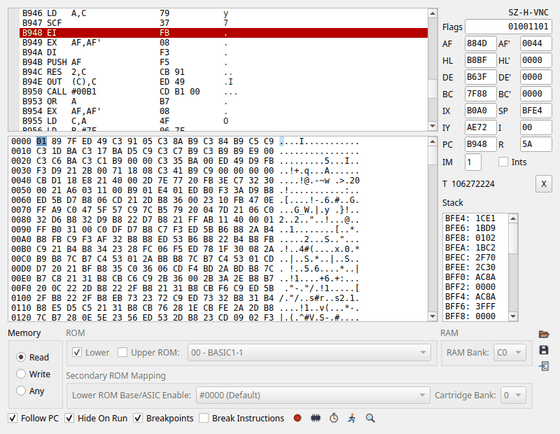This screenshot has width=560, height=434.
Task: Click the R register field
Action: [x=536, y=144]
